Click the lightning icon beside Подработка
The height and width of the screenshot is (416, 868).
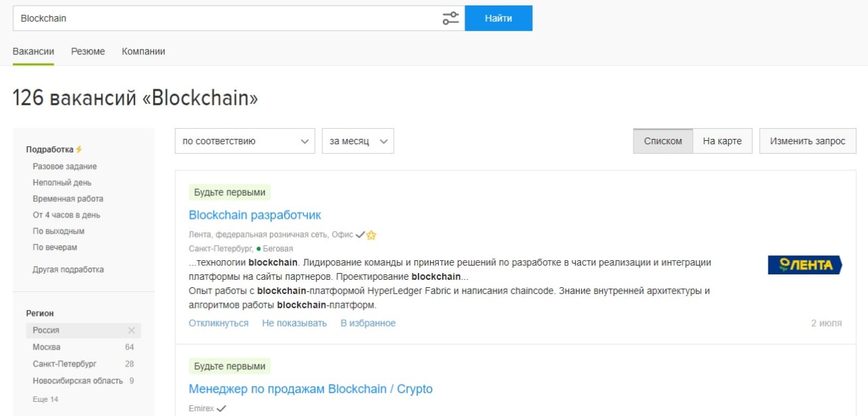(x=79, y=150)
